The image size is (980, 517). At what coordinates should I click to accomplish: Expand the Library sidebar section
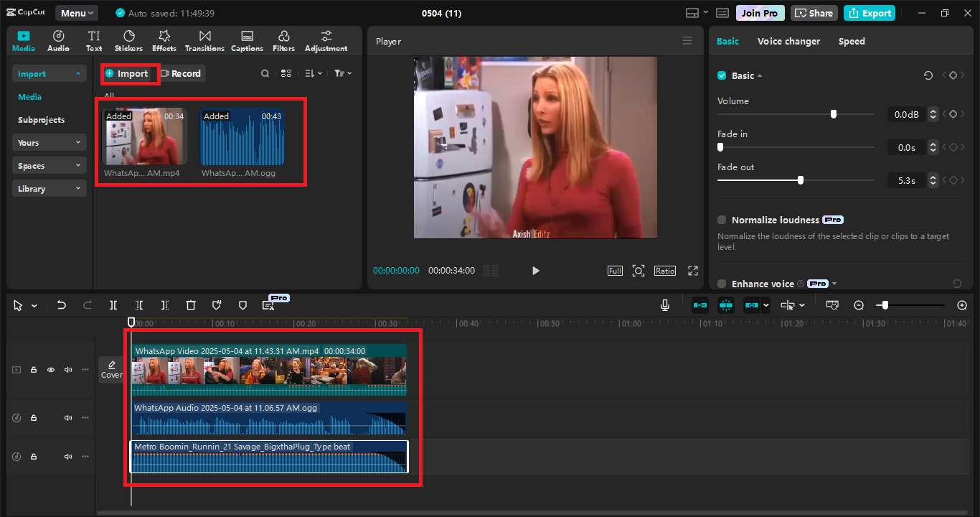[x=50, y=188]
